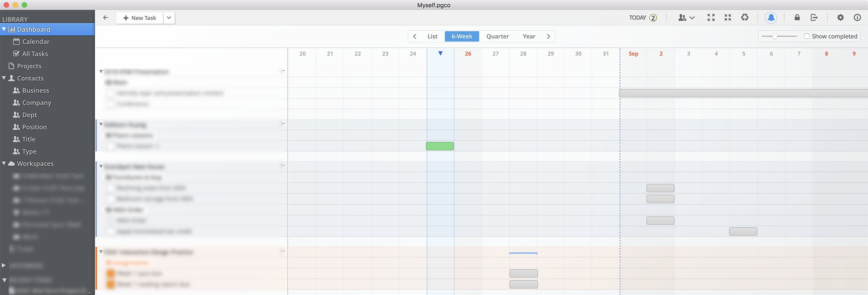868x295 pixels.
Task: Click the Today count badge showing 2
Action: click(x=653, y=18)
